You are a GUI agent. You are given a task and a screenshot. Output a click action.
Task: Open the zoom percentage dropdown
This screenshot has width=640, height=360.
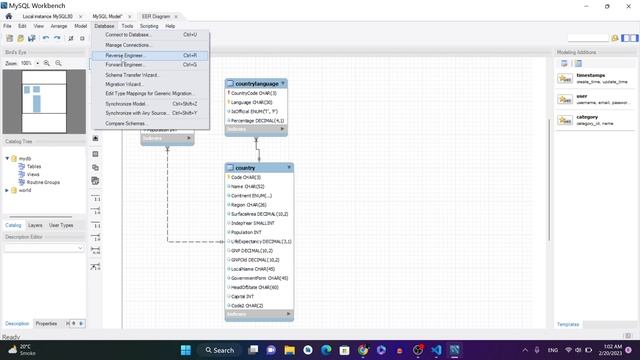click(38, 63)
